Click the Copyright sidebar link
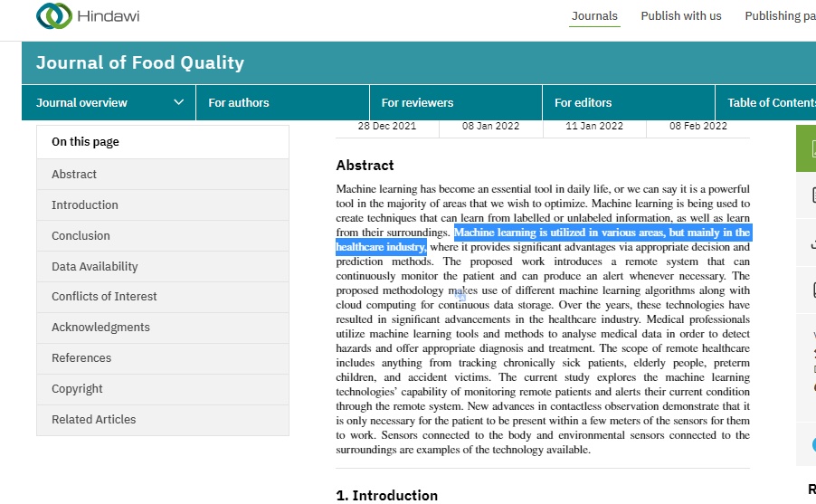816x504 pixels. click(x=77, y=388)
